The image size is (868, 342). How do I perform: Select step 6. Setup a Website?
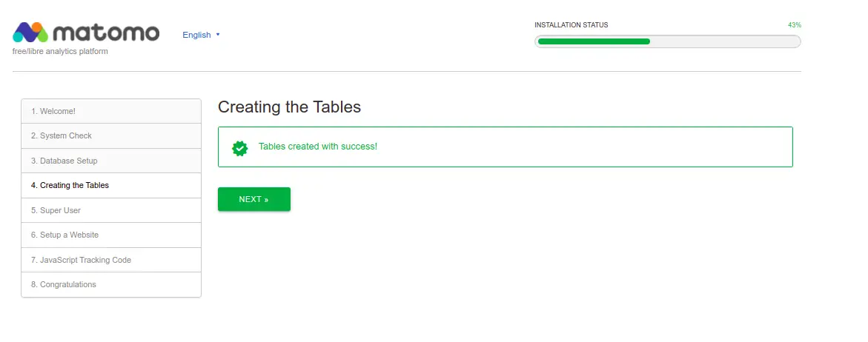111,235
